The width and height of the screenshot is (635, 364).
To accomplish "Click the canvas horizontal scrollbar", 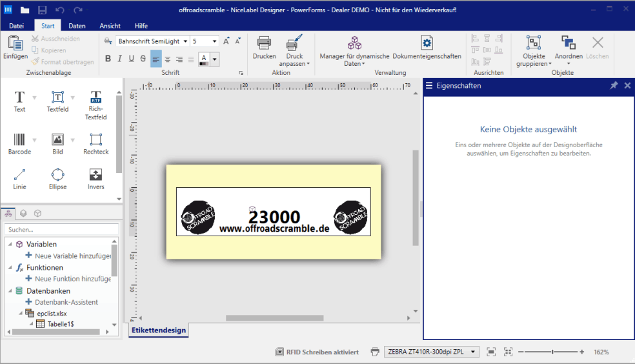I will click(x=274, y=318).
